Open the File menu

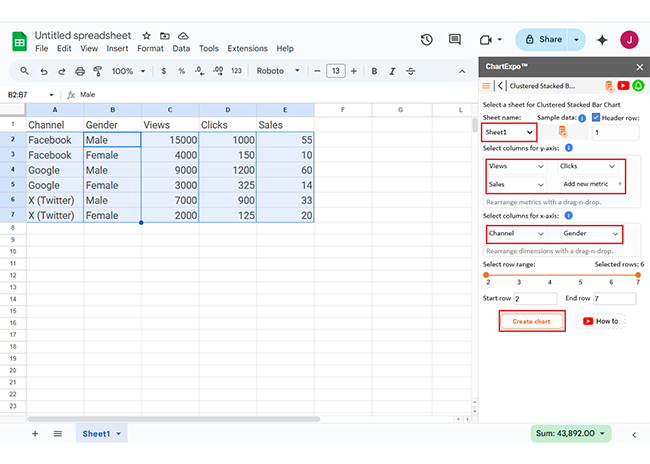[x=41, y=49]
